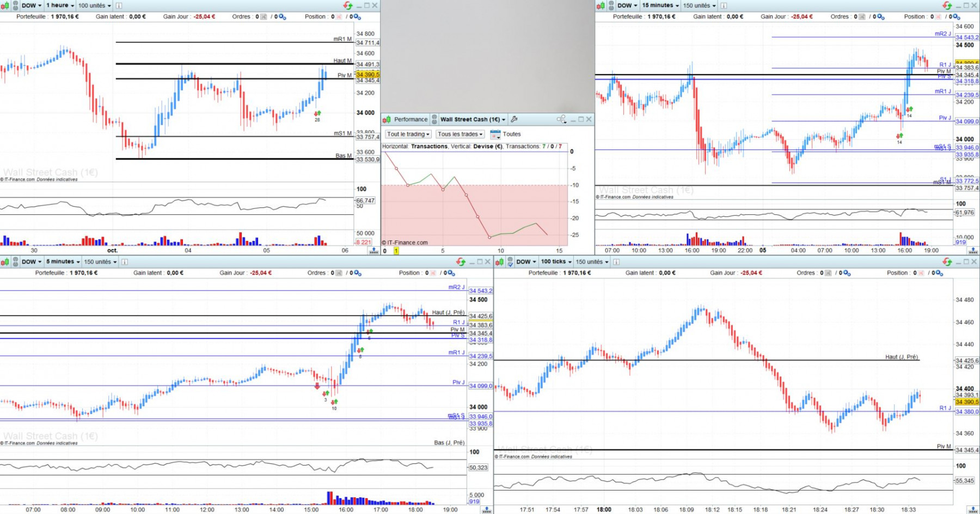The image size is (980, 514).
Task: Click yellow transaction 1 marker on performance axis
Action: click(396, 251)
